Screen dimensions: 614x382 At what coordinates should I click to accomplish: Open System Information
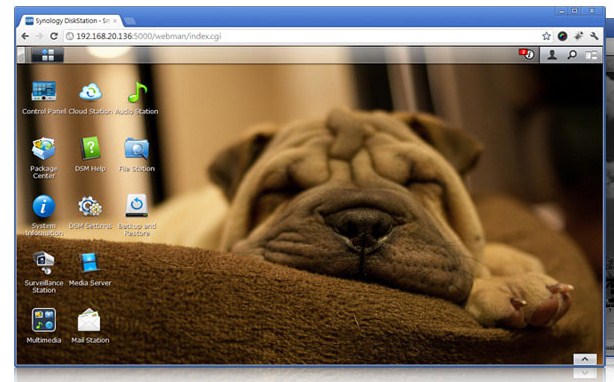pyautogui.click(x=43, y=206)
